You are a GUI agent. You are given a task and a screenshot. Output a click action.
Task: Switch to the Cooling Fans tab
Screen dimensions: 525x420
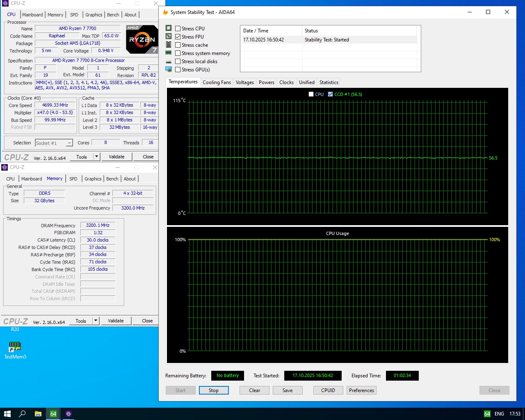click(217, 82)
